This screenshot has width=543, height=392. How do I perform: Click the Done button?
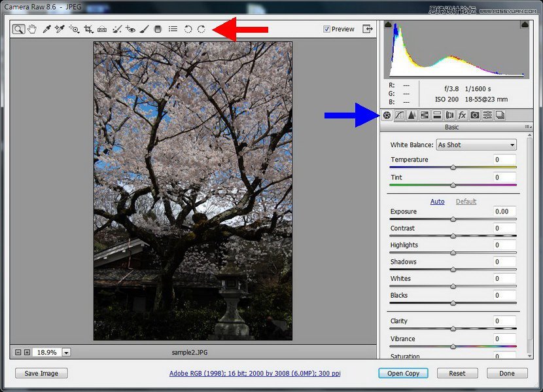507,373
